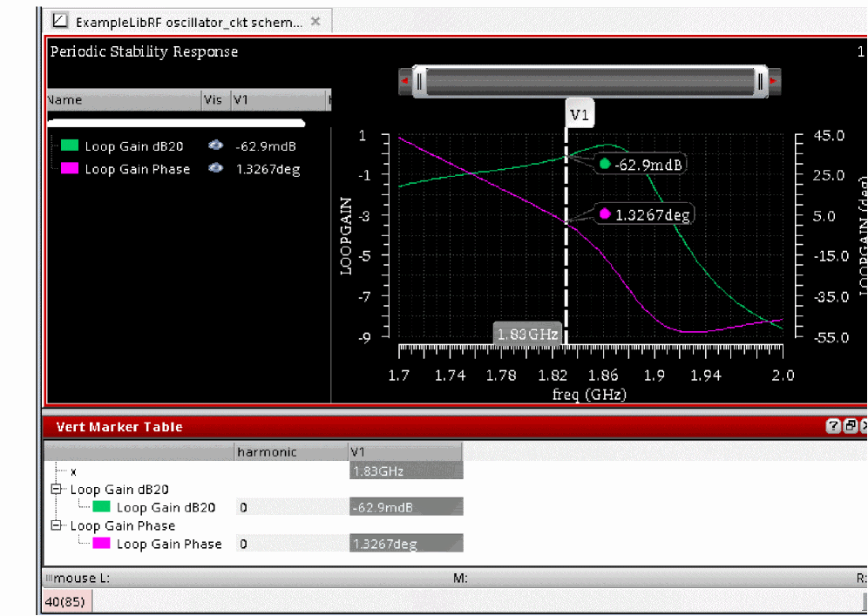Screen dimensions: 868x616
Task: Select the 1.83GHz x value cell
Action: point(405,471)
